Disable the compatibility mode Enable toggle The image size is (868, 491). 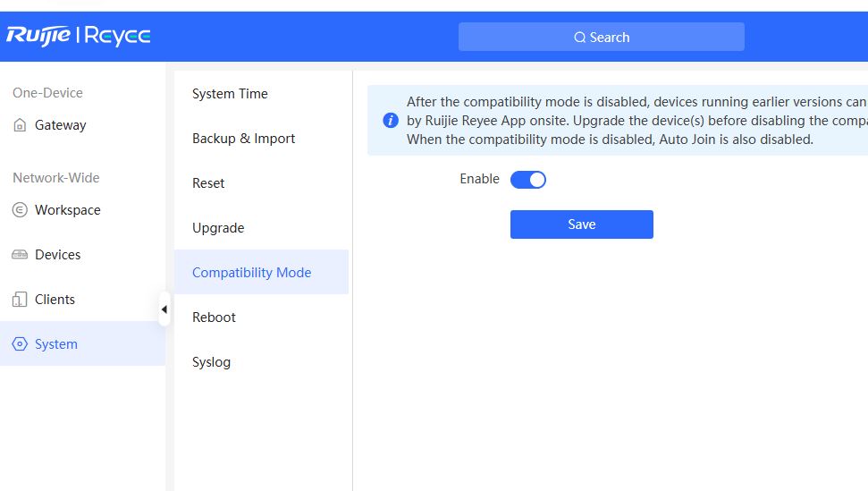(527, 180)
